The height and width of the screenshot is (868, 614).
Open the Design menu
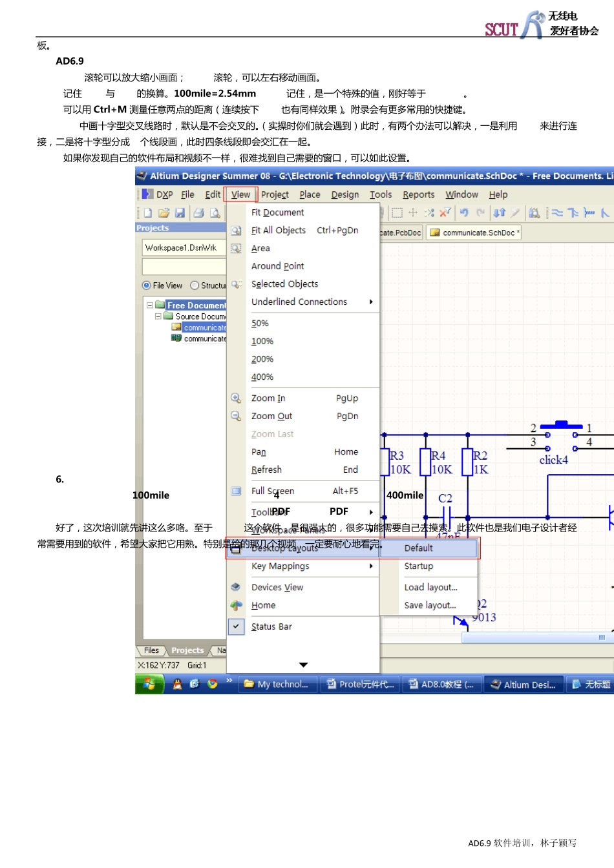[x=345, y=194]
